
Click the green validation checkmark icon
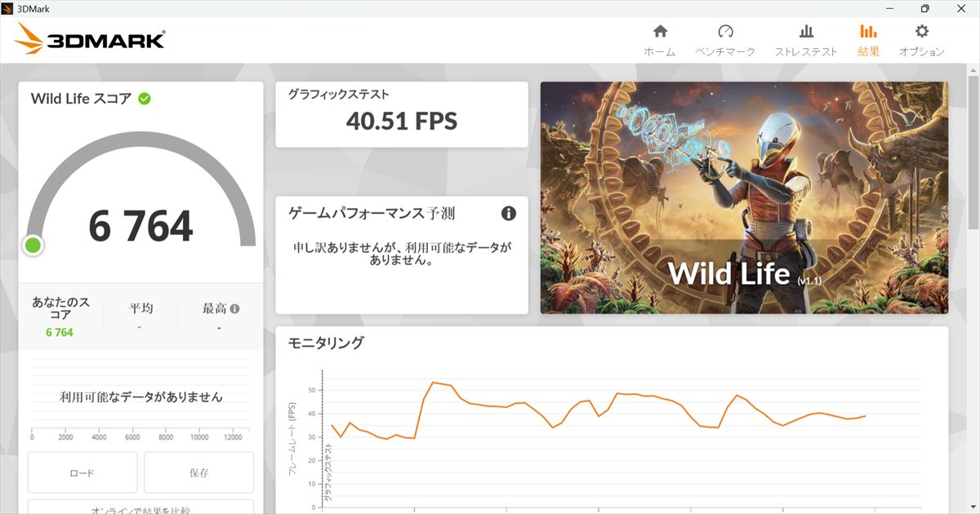(145, 99)
